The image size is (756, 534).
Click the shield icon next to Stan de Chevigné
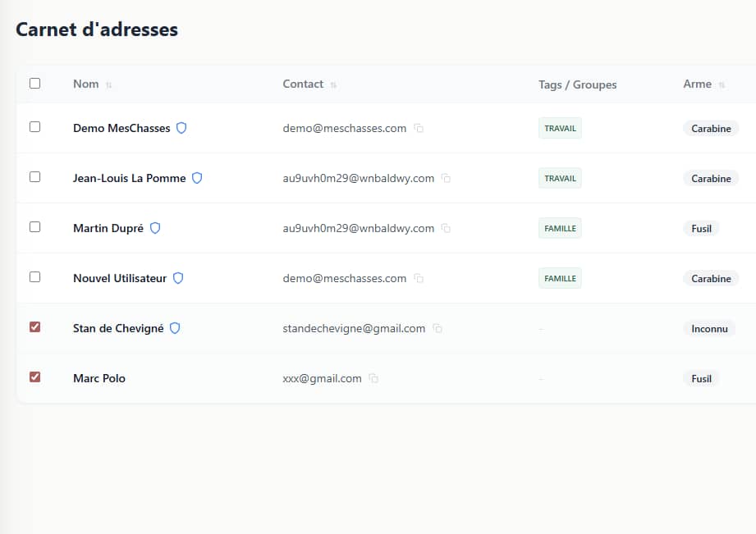click(175, 328)
